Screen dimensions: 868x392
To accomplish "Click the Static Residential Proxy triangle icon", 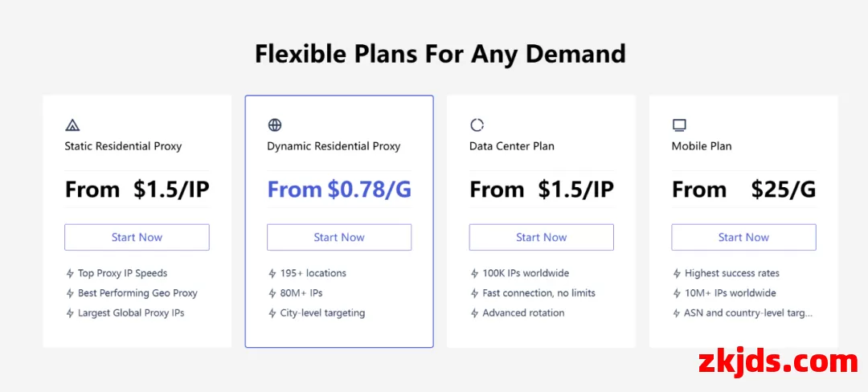I will 72,125.
